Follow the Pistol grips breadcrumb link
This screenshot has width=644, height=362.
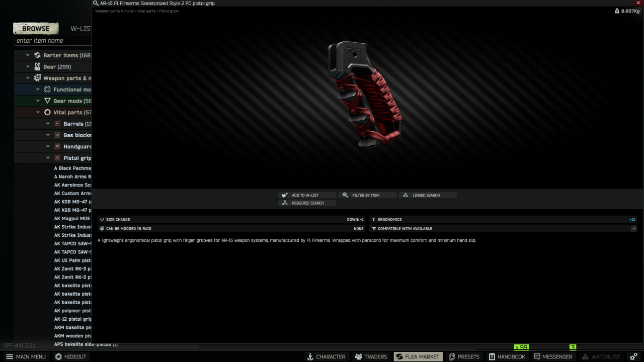coord(169,11)
